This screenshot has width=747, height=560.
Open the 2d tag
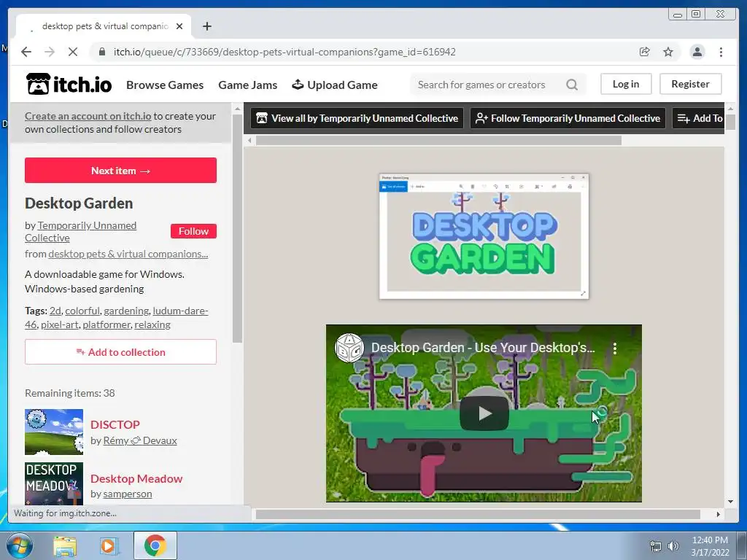[55, 311]
